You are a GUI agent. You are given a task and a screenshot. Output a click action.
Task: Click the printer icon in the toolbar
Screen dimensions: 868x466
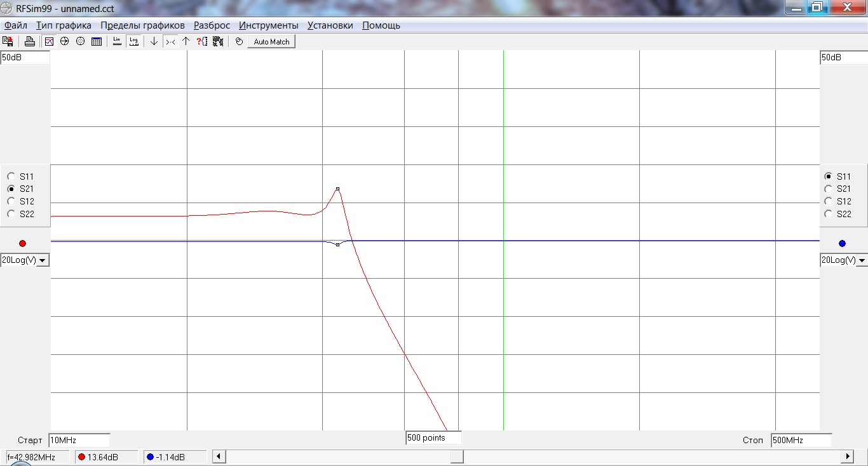click(x=30, y=41)
